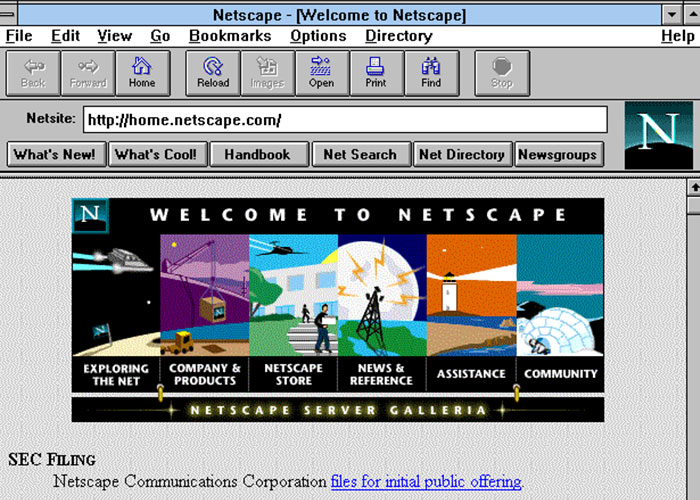Open the Bookmarks menu
The height and width of the screenshot is (500, 700).
click(229, 36)
